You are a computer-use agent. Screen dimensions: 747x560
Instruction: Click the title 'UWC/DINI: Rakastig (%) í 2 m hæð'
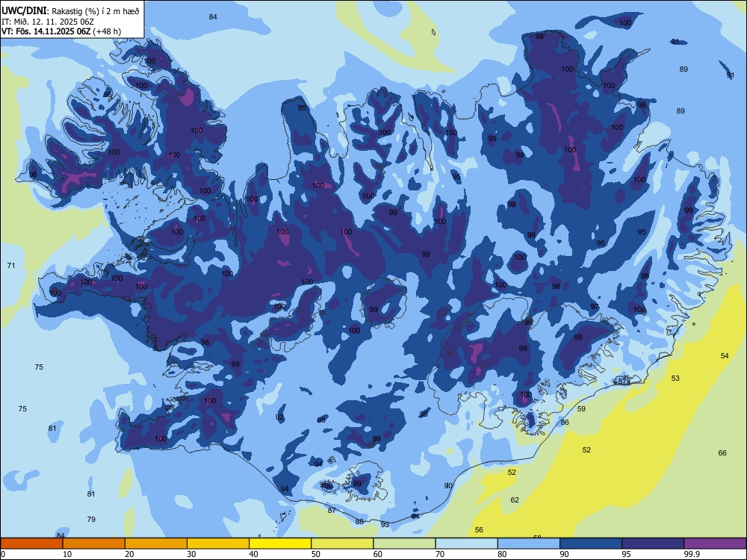point(70,10)
